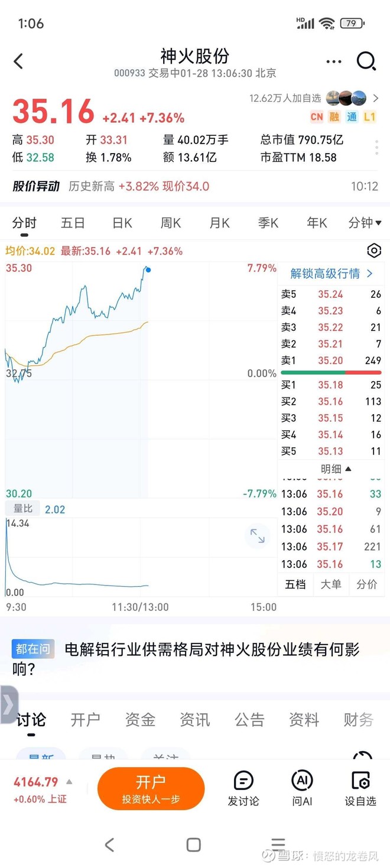Switch order panel to 大单 view
The height and width of the screenshot is (868, 390).
(331, 584)
